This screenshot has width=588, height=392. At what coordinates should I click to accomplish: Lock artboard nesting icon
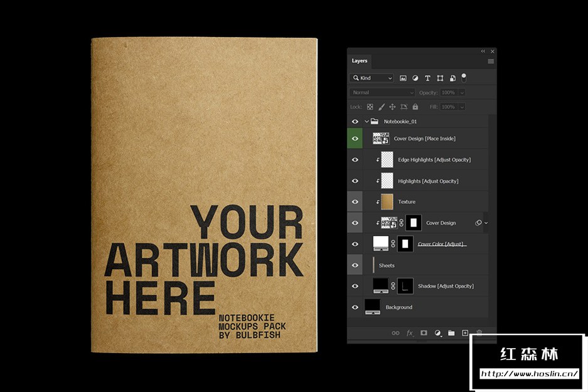[x=404, y=107]
